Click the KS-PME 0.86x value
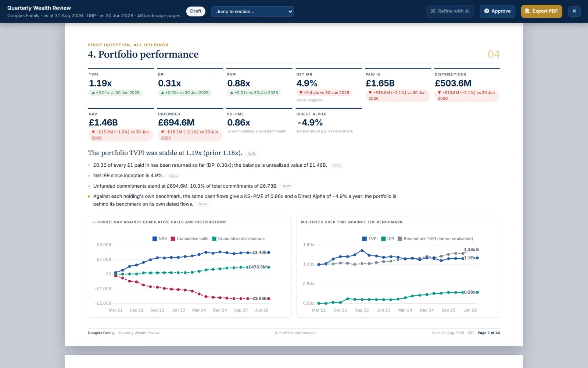588x368 pixels. point(239,123)
